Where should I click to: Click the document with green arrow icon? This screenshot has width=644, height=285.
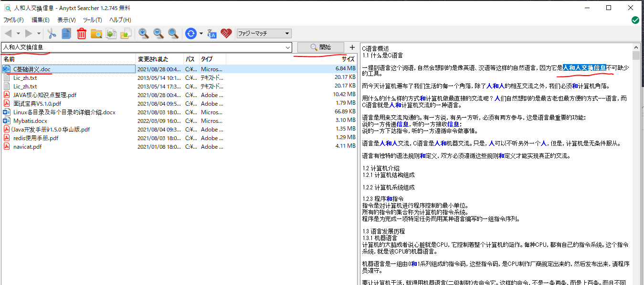(x=111, y=33)
